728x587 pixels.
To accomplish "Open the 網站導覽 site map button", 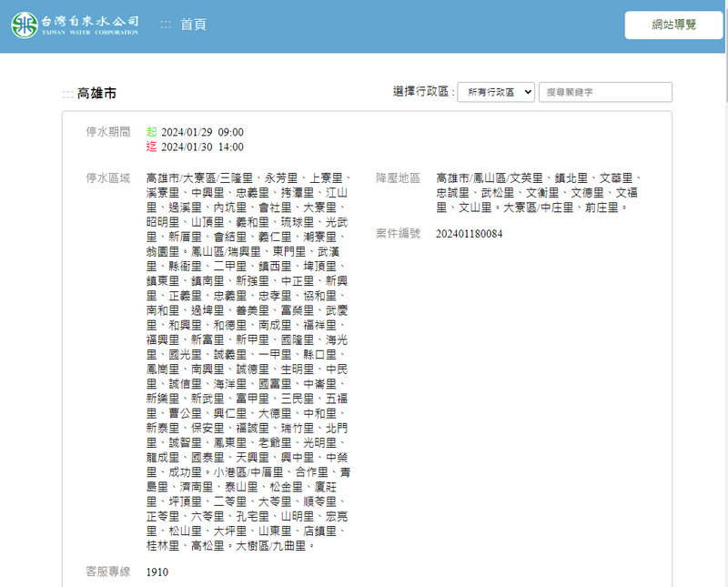I will pos(673,25).
